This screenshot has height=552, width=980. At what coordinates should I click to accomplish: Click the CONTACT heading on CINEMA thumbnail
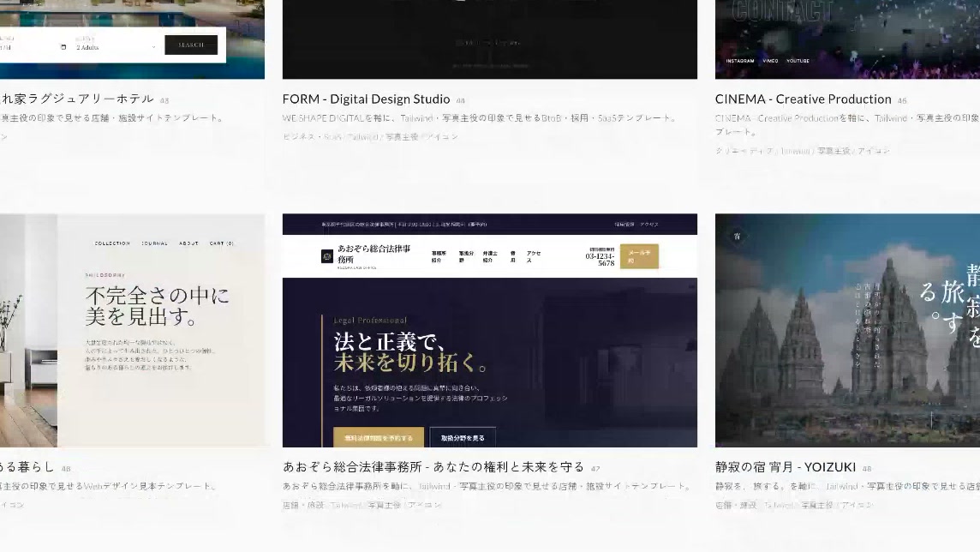click(782, 10)
